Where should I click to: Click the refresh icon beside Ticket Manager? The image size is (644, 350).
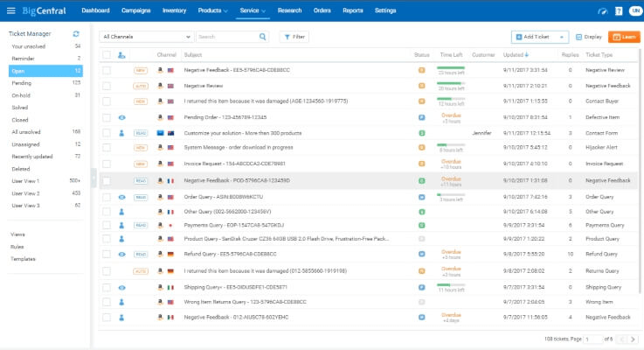pyautogui.click(x=76, y=34)
